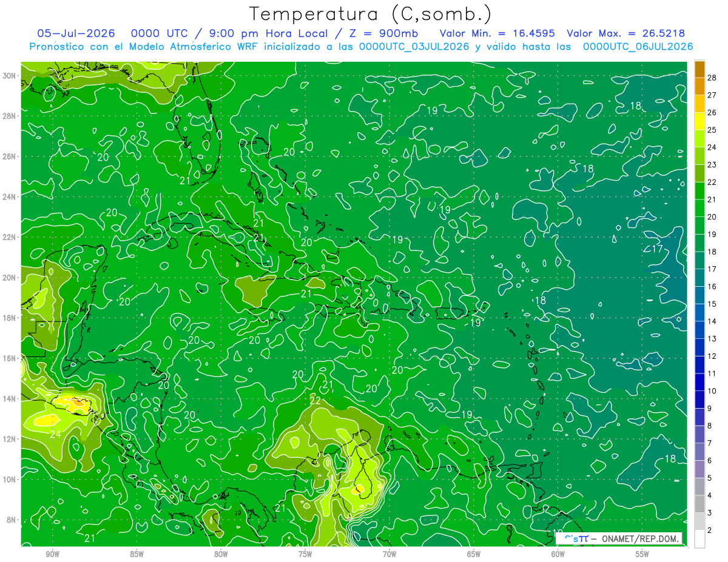Viewport: 728px width, 562px height.
Task: Click the 14N latitude axis label
Action: 9,399
